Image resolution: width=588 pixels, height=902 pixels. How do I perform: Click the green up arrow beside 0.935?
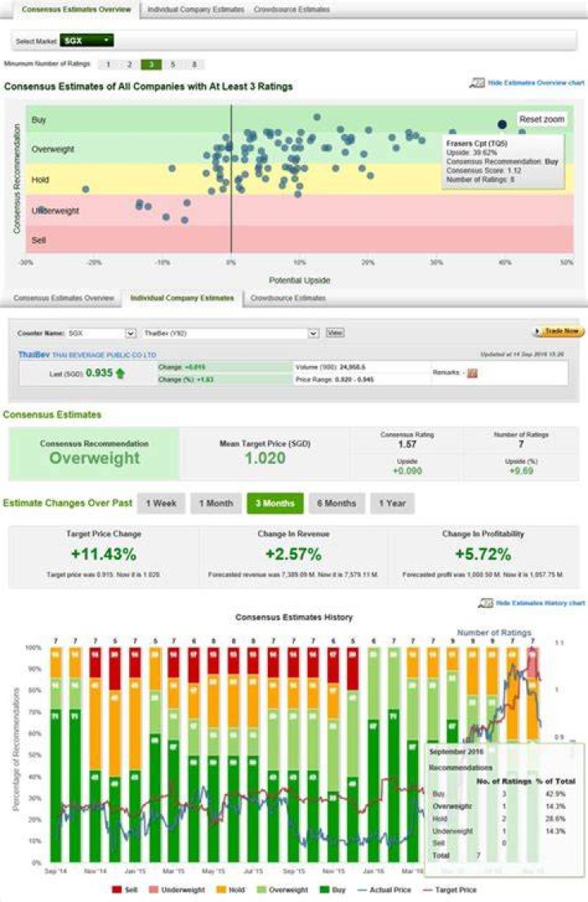(x=120, y=373)
